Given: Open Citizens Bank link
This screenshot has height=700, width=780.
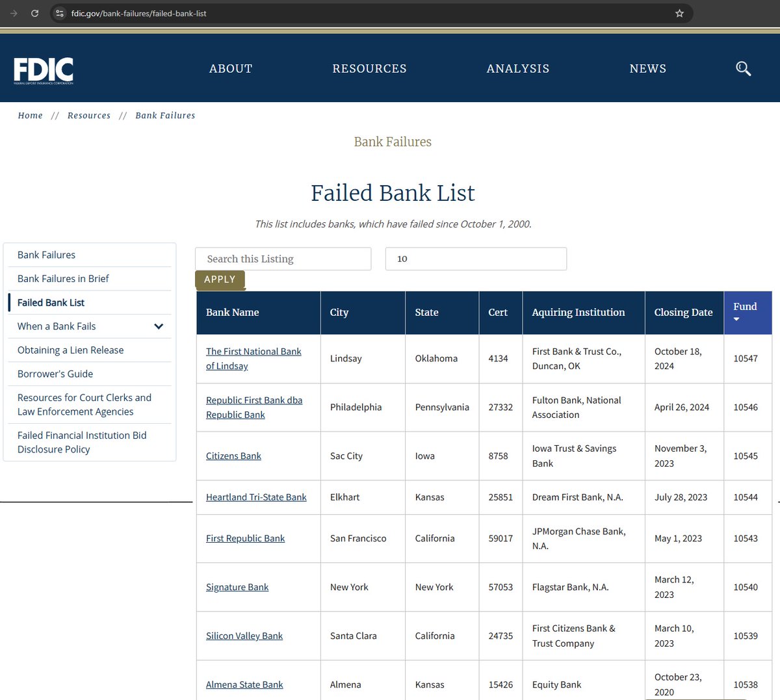Looking at the screenshot, I should [233, 456].
